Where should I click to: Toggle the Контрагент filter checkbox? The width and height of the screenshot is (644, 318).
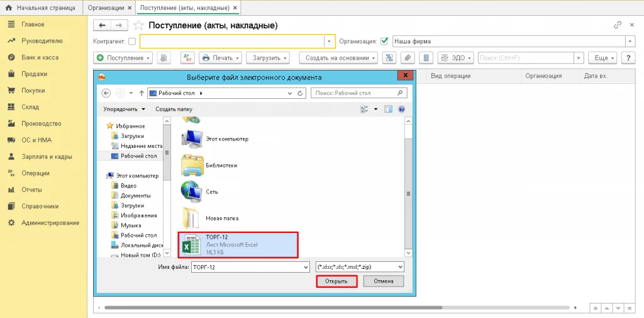(132, 41)
